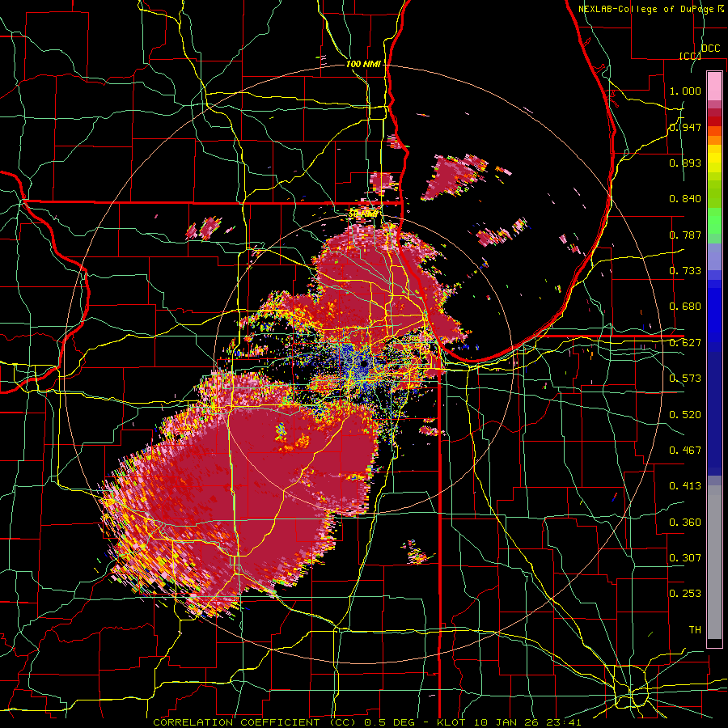Click the 100 NMI range ring label
Screen dimensions: 728x728
363,64
